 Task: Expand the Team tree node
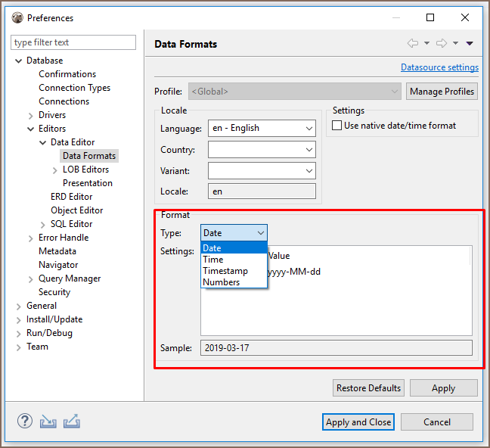pos(18,347)
